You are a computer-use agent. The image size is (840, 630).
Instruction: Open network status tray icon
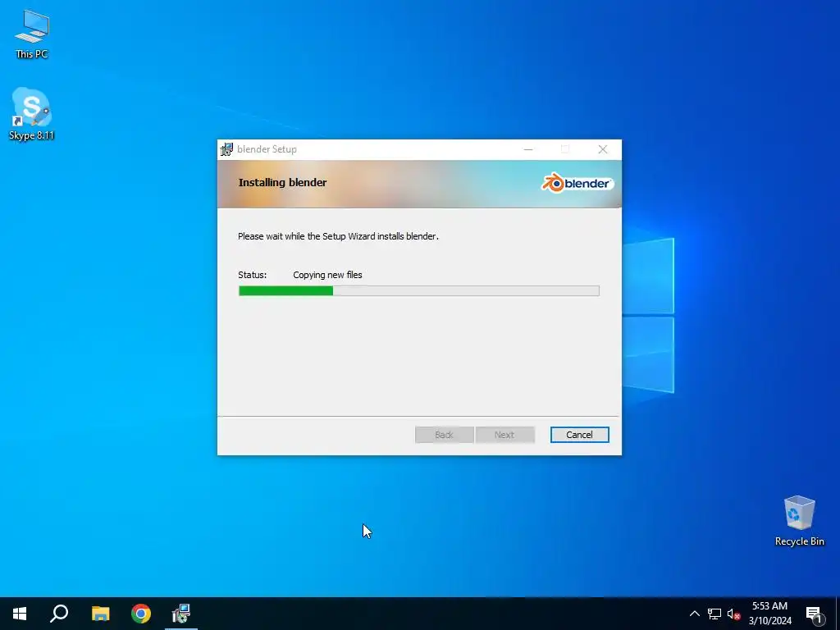pyautogui.click(x=714, y=614)
